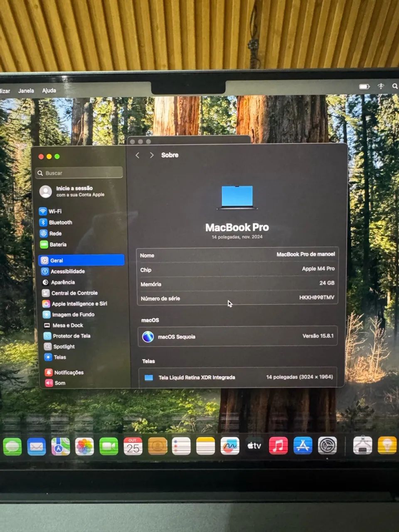Click Inicie a sessão Apple account

pos(72,191)
